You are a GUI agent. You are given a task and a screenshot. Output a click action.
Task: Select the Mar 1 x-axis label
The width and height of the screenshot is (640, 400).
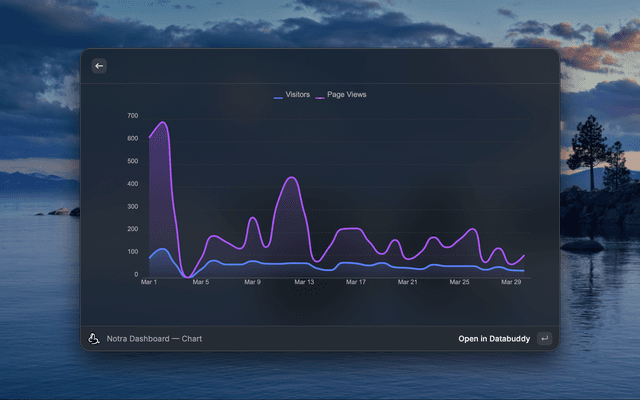coord(149,283)
